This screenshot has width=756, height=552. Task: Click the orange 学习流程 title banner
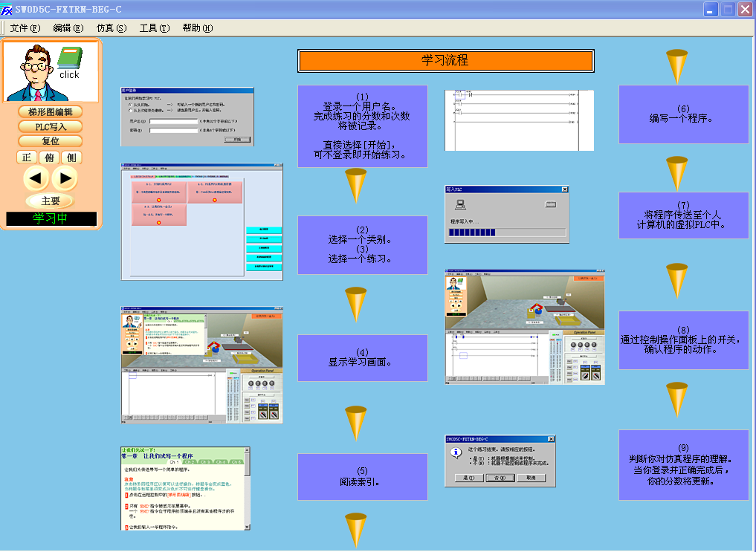point(445,61)
